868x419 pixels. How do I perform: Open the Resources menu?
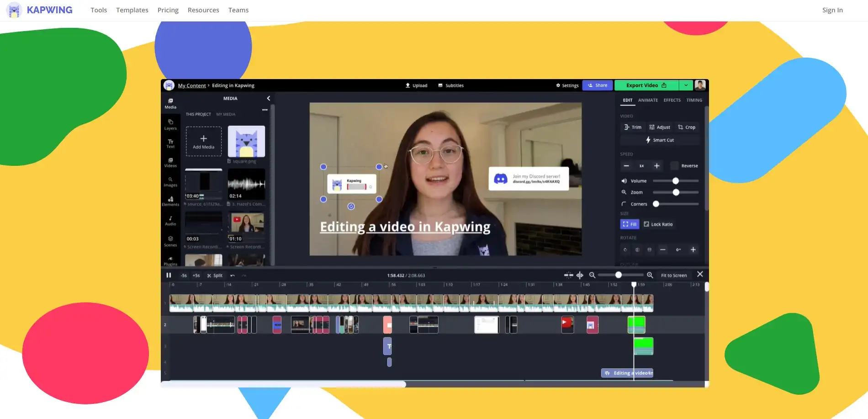click(x=203, y=10)
